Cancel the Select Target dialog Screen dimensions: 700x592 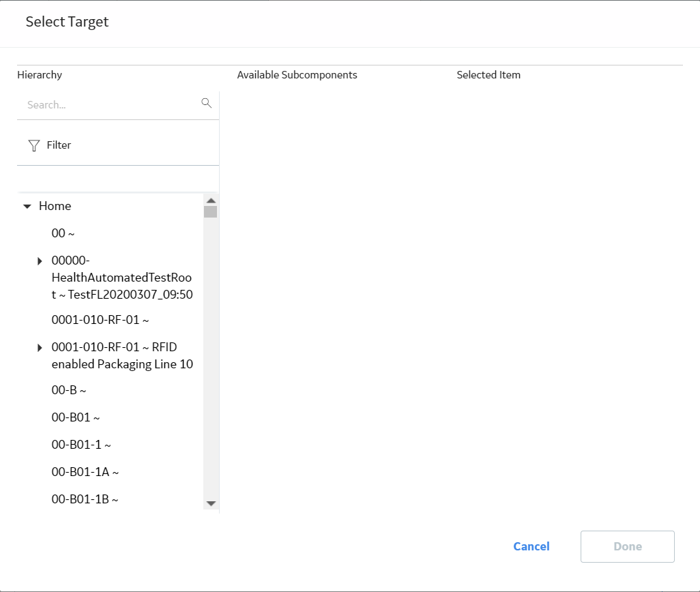tap(531, 546)
